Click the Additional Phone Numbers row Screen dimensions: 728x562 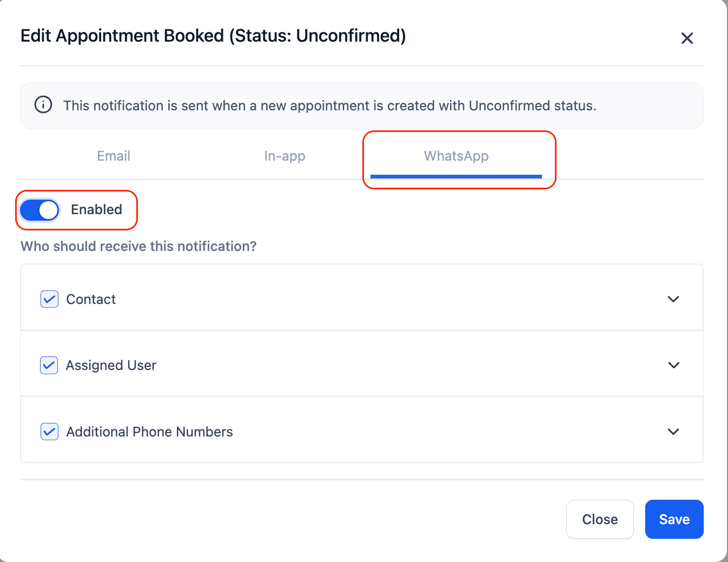[x=149, y=432]
